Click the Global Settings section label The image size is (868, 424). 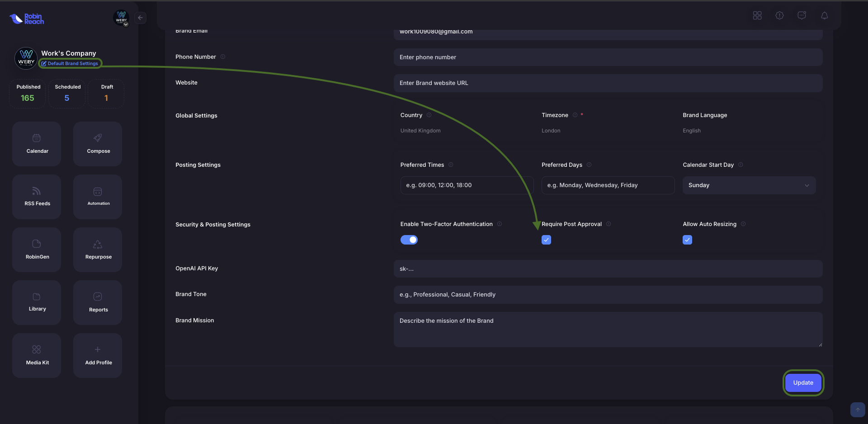(196, 116)
